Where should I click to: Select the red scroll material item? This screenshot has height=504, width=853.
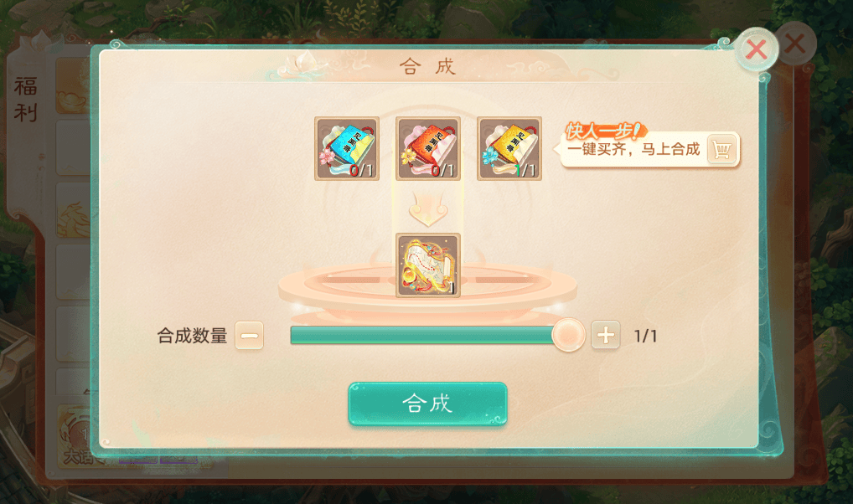coord(428,148)
